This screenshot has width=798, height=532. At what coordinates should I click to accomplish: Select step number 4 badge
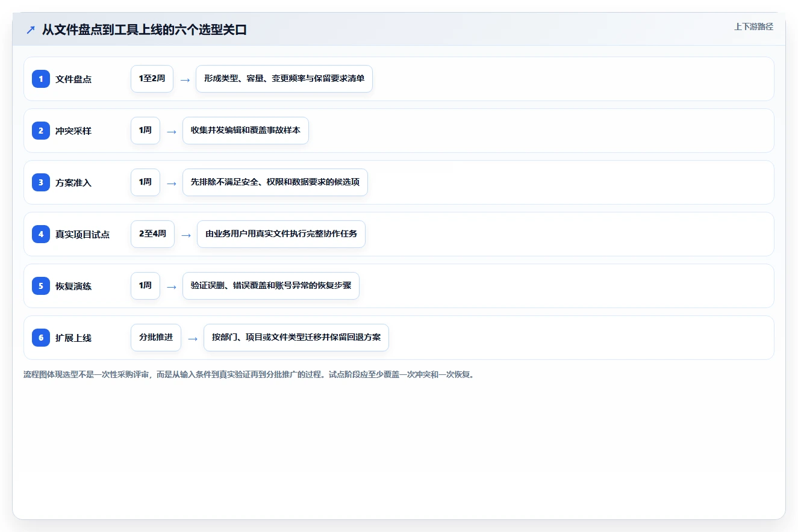41,234
